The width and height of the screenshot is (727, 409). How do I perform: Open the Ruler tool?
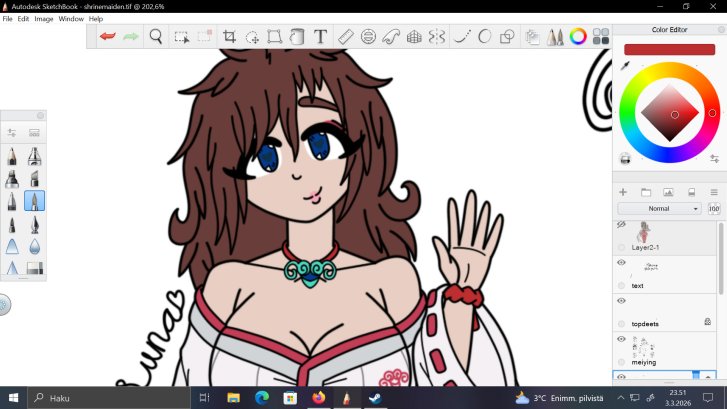(346, 37)
